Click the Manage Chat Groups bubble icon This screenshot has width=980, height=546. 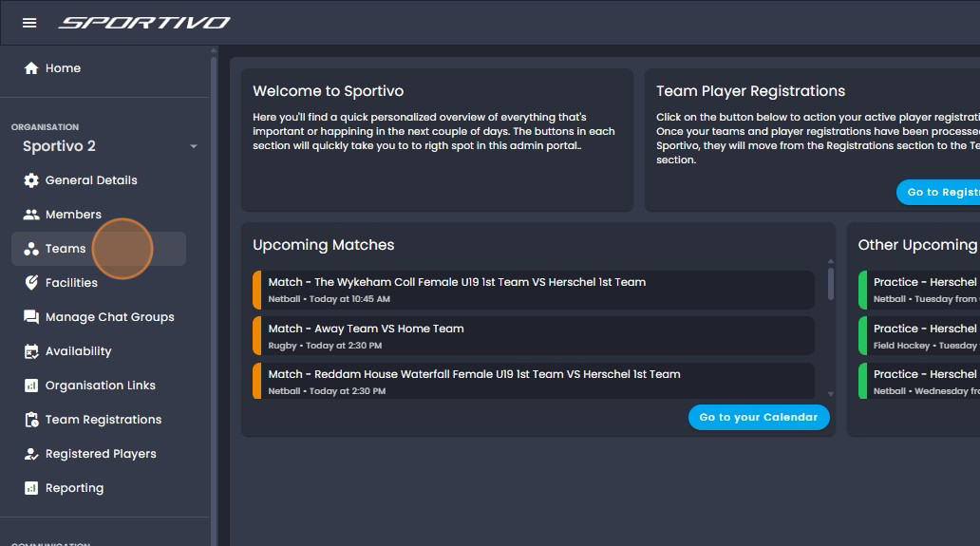[31, 317]
